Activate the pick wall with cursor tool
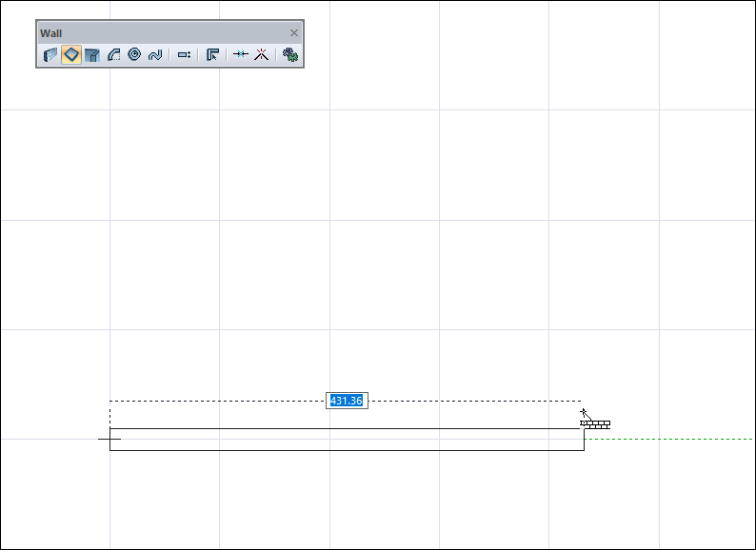Image resolution: width=756 pixels, height=550 pixels. tap(212, 54)
